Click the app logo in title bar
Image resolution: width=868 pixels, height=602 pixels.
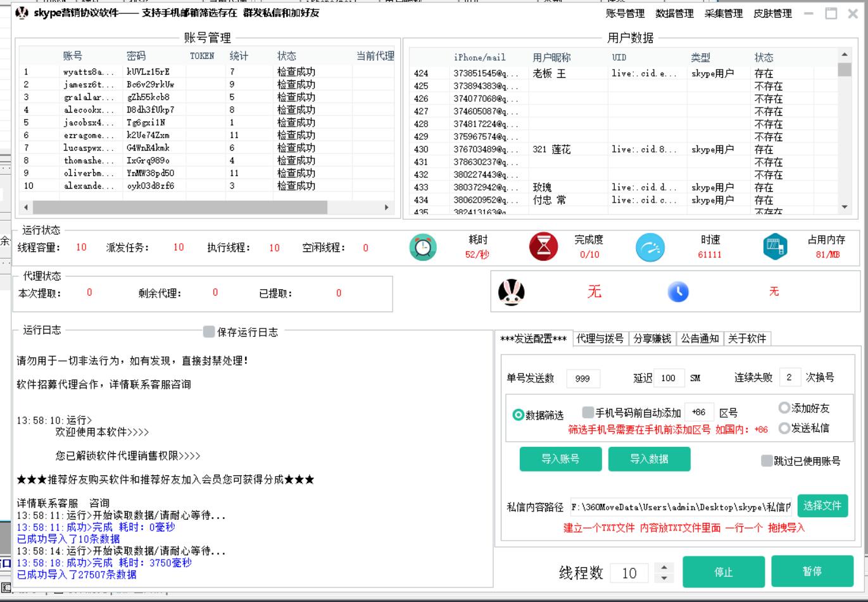[x=22, y=13]
